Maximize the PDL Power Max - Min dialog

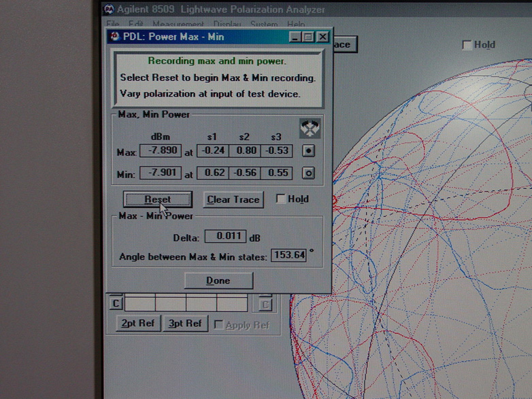(308, 37)
